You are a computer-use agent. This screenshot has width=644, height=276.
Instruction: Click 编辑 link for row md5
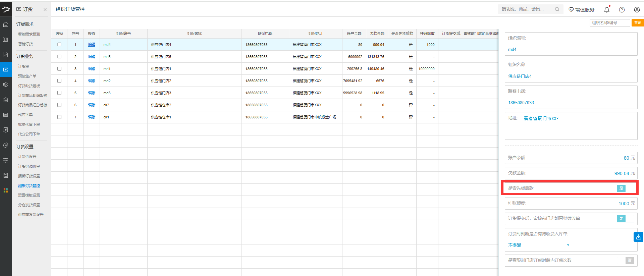tap(92, 57)
